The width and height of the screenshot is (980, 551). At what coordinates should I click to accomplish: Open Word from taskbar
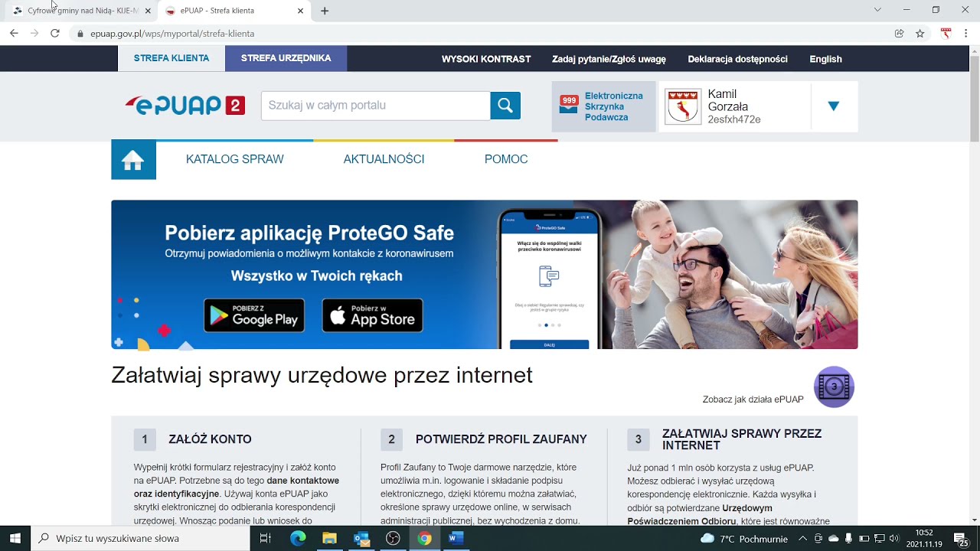coord(456,539)
